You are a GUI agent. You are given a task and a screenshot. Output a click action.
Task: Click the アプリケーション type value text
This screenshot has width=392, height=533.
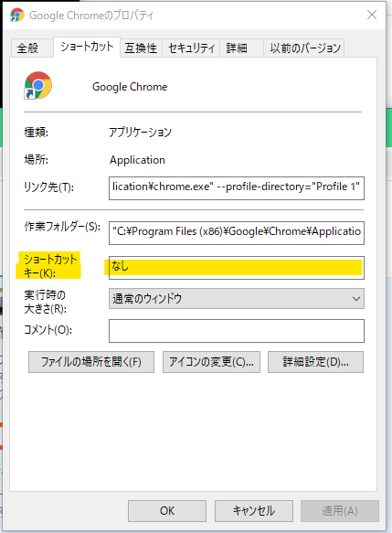[x=141, y=132]
